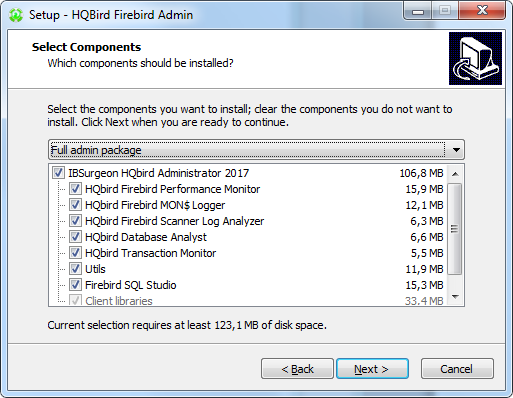Toggle the Utils component checkbox
This screenshot has height=398, width=513.
75,269
